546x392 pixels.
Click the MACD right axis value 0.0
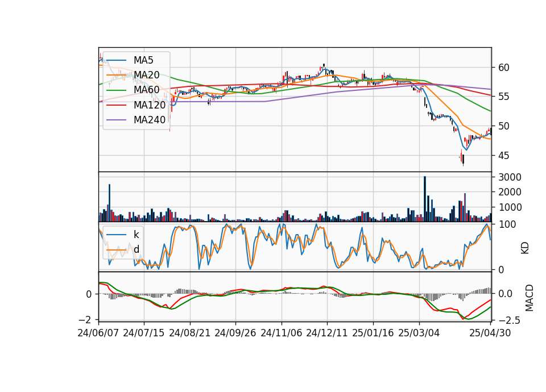coord(504,294)
